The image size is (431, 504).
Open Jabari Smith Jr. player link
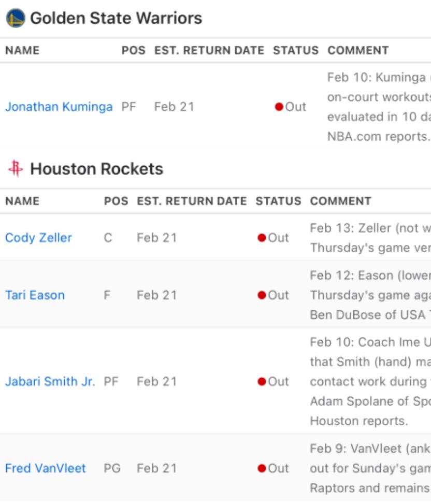[50, 382]
